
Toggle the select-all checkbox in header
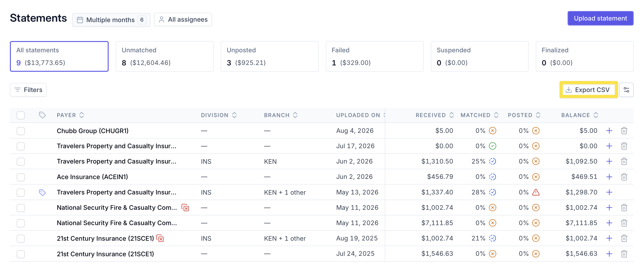tap(21, 115)
